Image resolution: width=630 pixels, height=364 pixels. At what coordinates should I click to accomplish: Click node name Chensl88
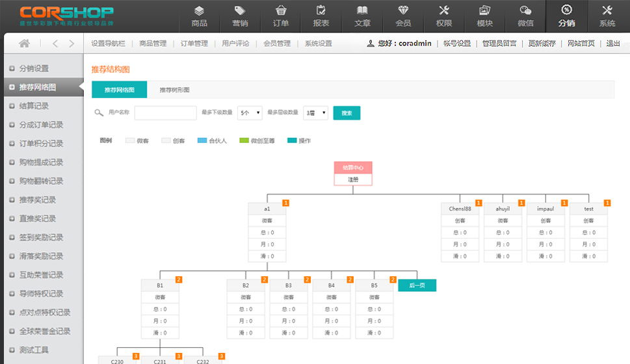coord(460,209)
